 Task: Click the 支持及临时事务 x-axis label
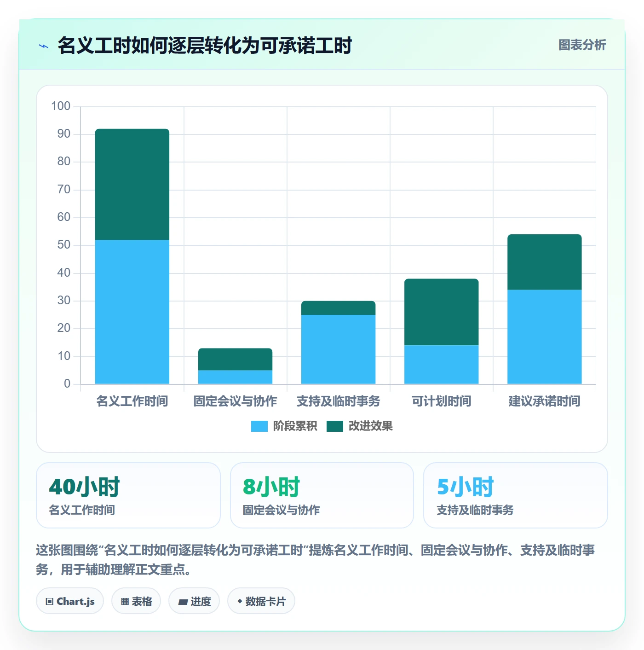tap(338, 401)
